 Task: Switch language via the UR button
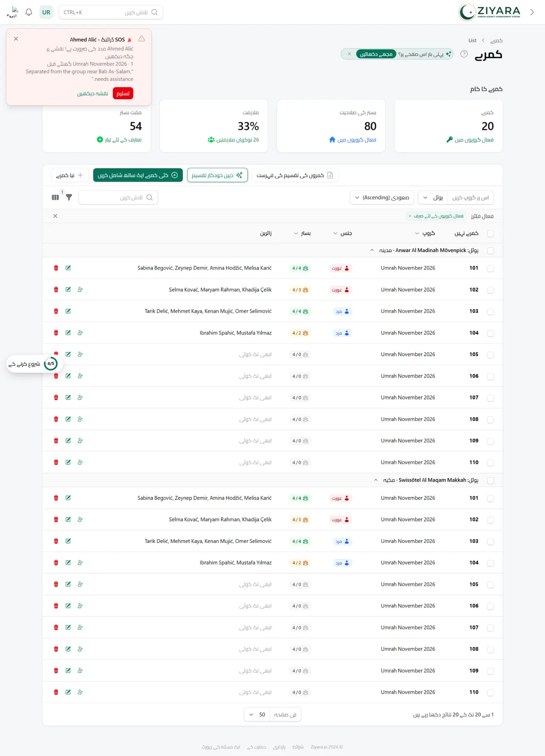(x=46, y=12)
